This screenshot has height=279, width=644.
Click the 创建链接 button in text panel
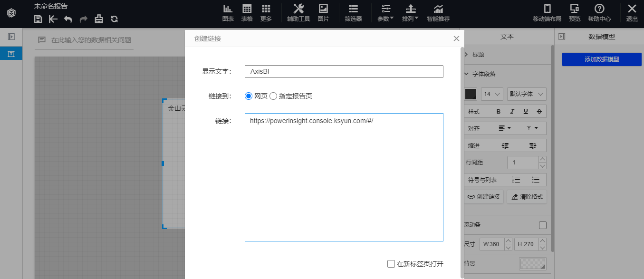pyautogui.click(x=484, y=196)
